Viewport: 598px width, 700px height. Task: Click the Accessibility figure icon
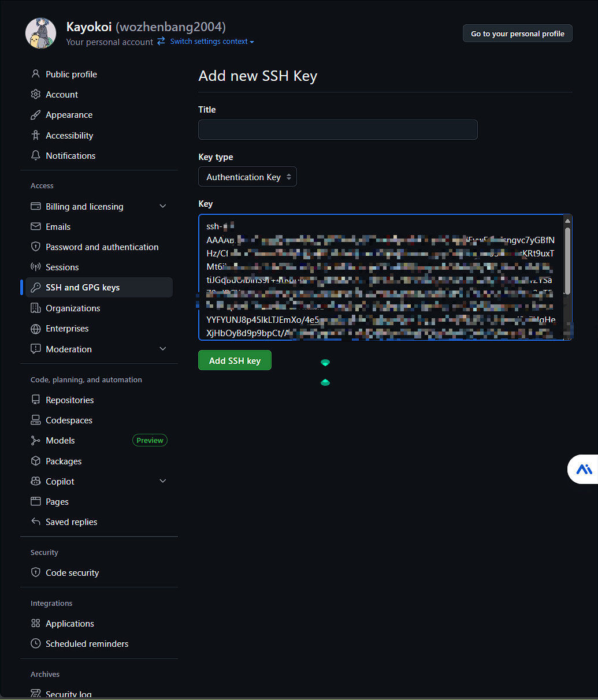coord(36,135)
